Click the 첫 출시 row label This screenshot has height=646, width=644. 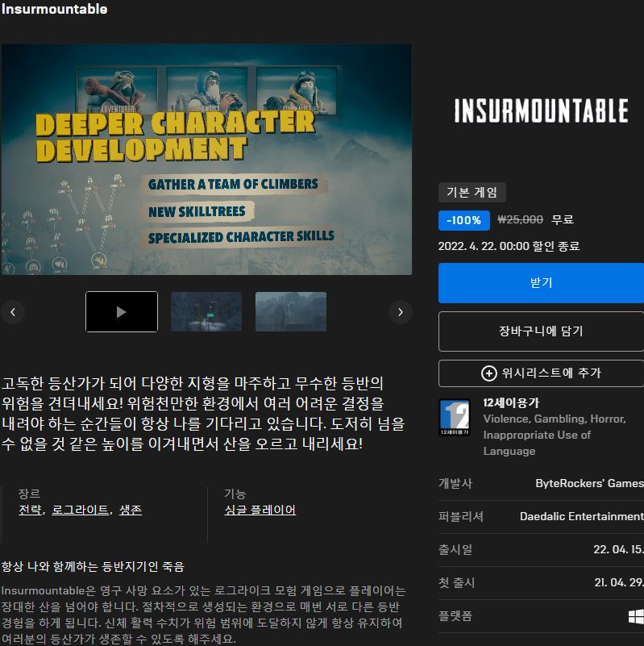click(x=457, y=582)
